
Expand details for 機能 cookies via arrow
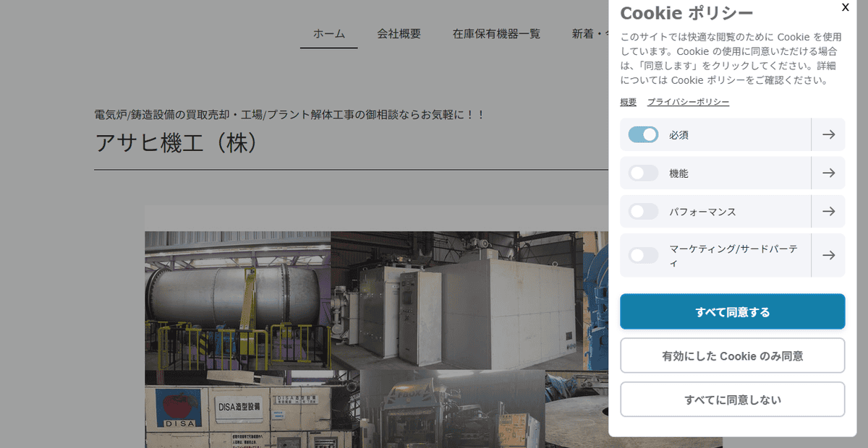click(x=828, y=173)
